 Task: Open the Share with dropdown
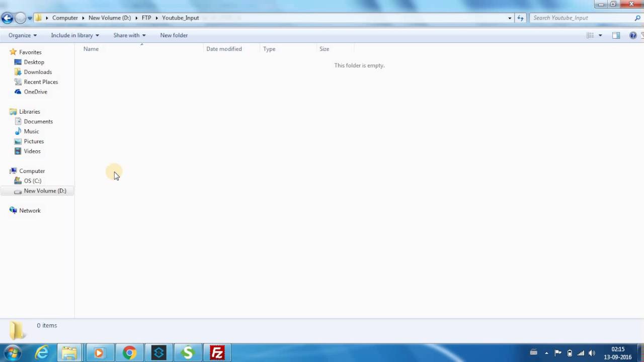(129, 35)
